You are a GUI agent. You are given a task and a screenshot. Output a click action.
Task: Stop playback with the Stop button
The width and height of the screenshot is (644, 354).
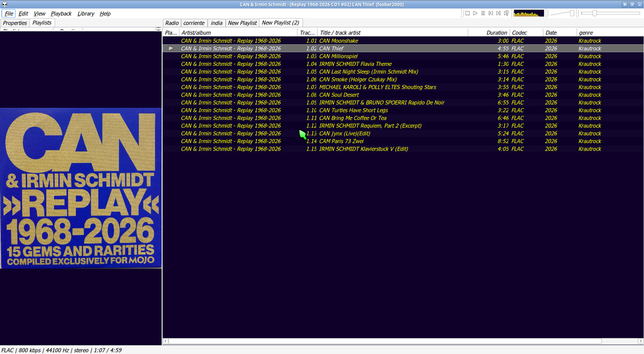tap(467, 14)
